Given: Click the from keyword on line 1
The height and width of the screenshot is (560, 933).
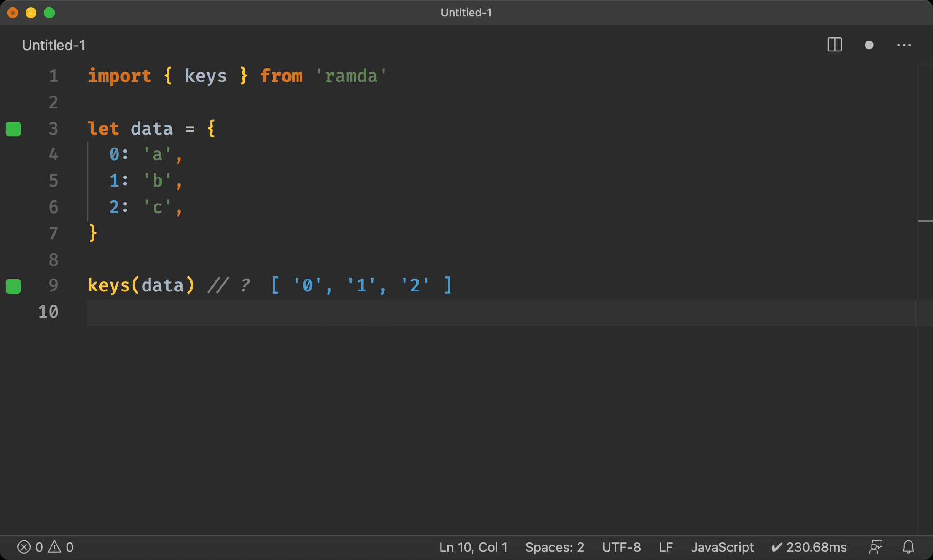Looking at the screenshot, I should (x=282, y=76).
